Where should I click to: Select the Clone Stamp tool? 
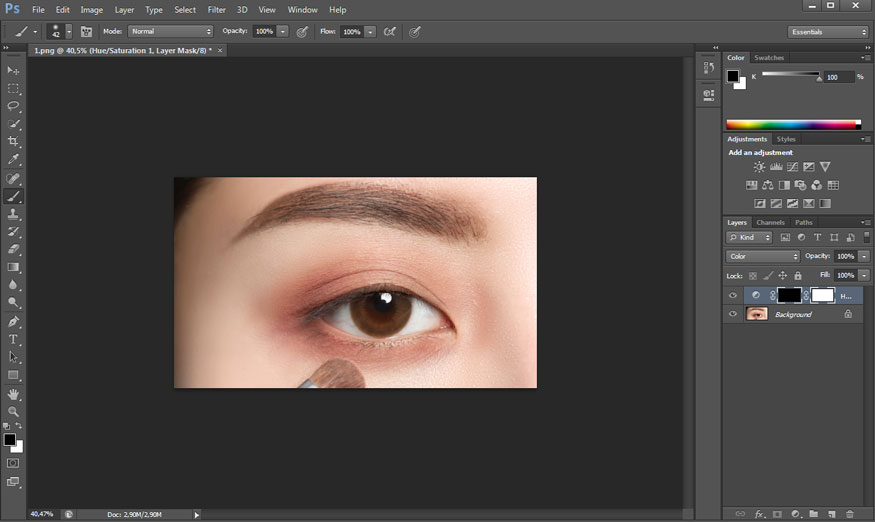tap(13, 214)
